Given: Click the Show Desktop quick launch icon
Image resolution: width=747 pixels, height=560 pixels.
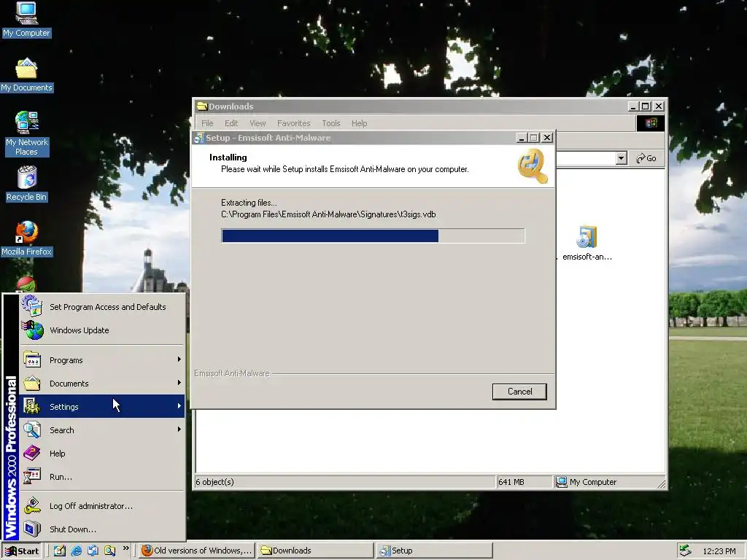Looking at the screenshot, I should pyautogui.click(x=60, y=551).
